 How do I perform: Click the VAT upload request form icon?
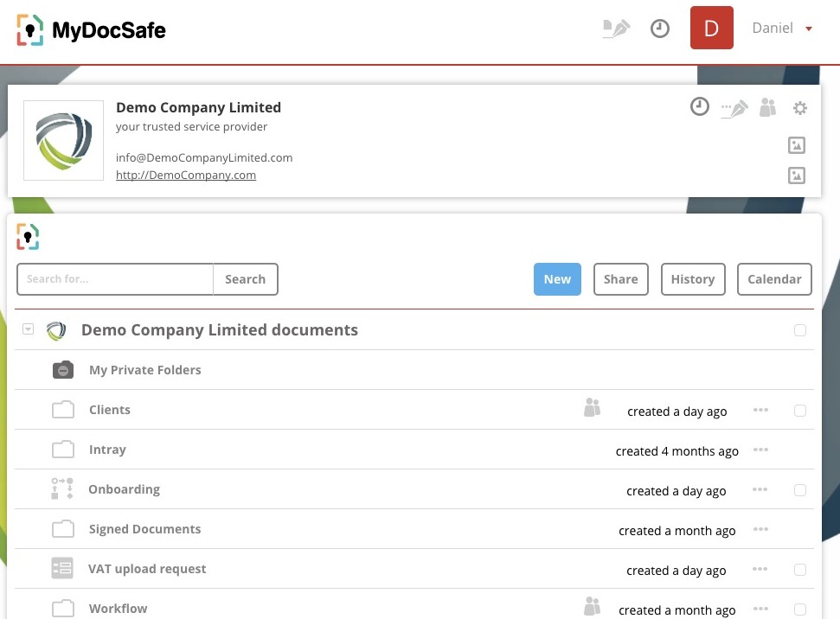(x=61, y=568)
